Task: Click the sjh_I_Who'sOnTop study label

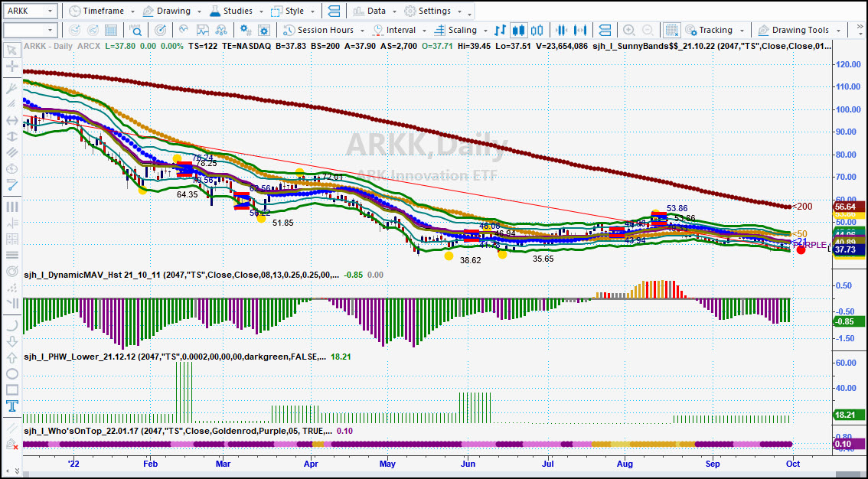Action: 178,431
